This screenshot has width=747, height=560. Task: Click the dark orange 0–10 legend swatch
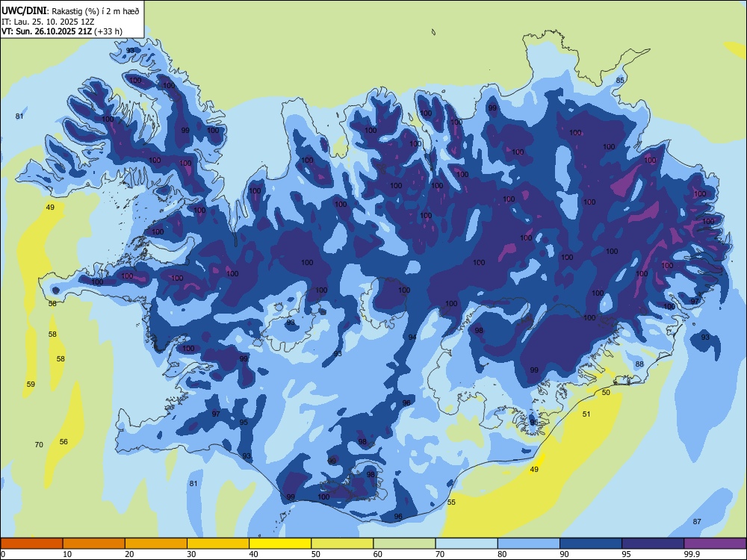(x=31, y=544)
